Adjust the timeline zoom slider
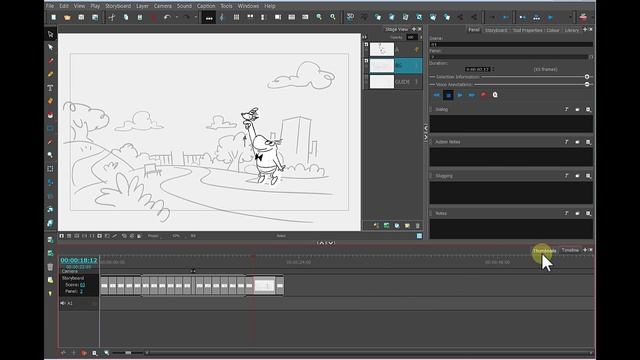The height and width of the screenshot is (360, 640). point(128,353)
